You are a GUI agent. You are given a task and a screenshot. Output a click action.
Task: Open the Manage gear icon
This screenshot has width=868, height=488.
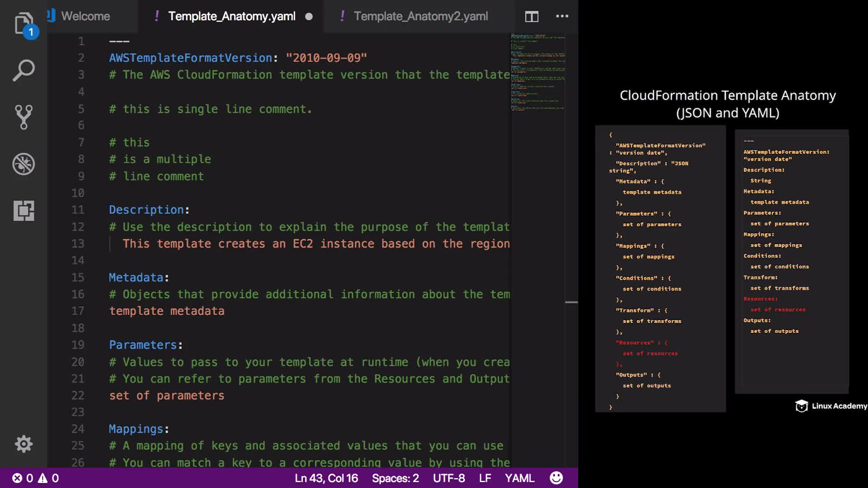tap(24, 444)
